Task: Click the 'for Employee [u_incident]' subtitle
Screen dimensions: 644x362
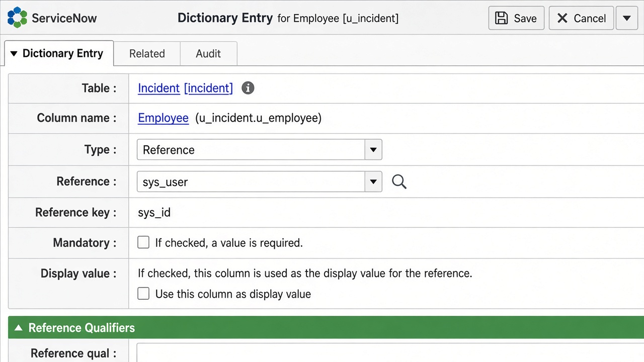Action: (x=338, y=19)
